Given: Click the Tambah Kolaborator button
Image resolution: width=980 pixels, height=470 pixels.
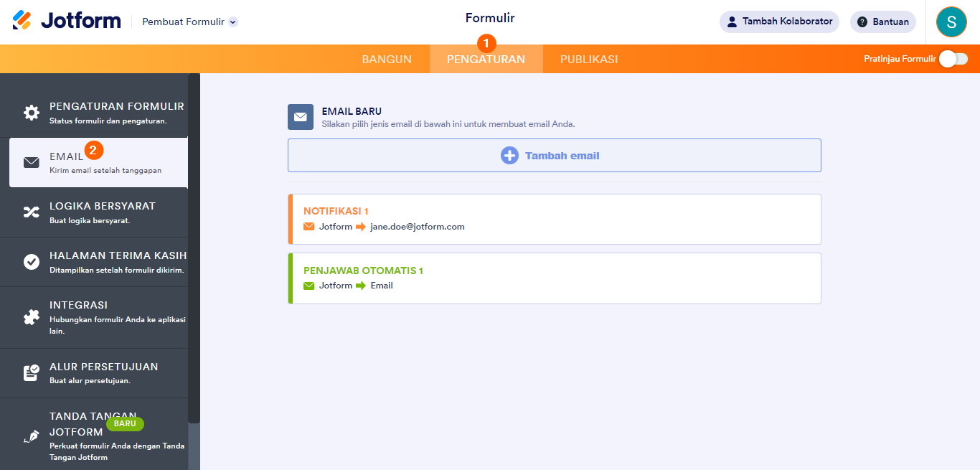Looking at the screenshot, I should point(779,22).
